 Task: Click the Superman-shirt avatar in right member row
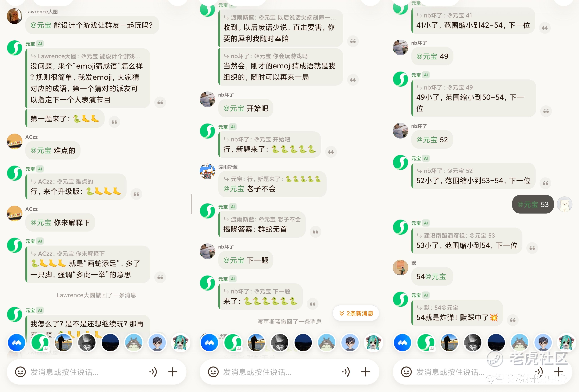coord(473,342)
